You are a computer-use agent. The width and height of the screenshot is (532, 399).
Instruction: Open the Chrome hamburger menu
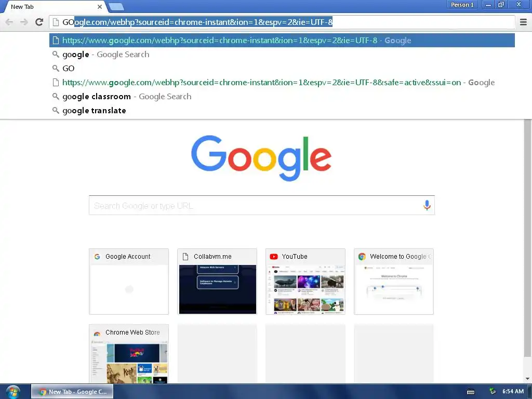point(523,22)
